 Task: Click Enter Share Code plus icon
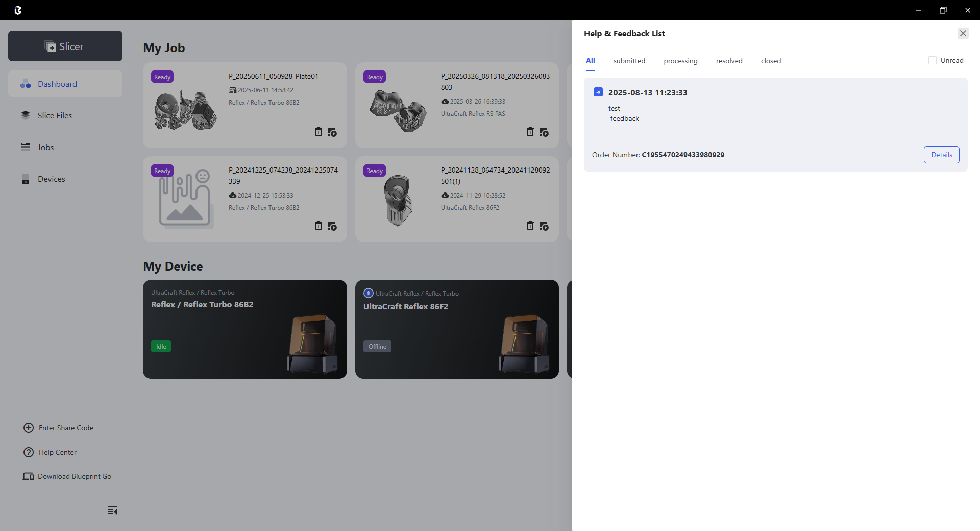29,428
